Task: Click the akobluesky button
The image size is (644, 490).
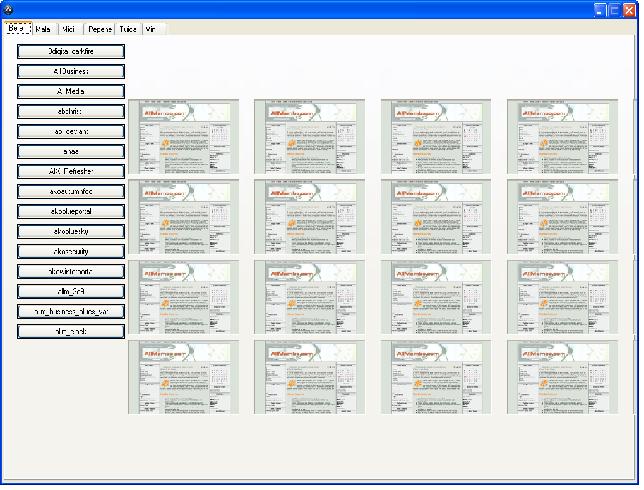Action: [x=70, y=231]
